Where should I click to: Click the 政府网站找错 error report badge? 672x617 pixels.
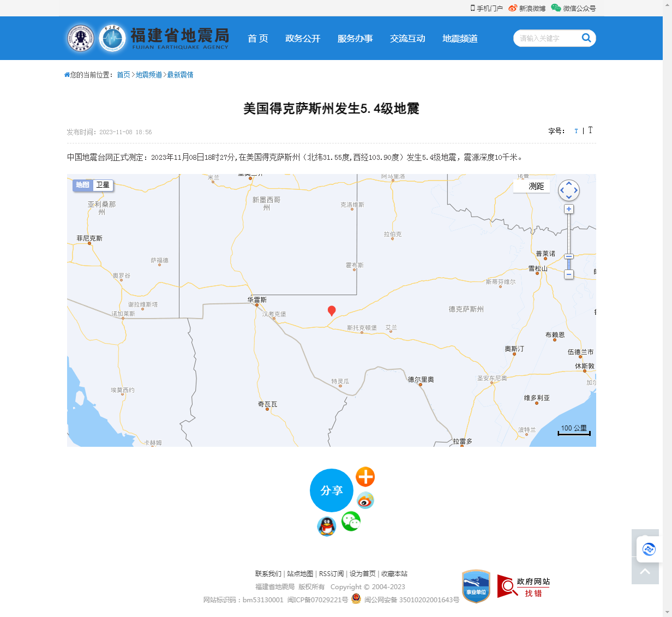[x=524, y=586]
